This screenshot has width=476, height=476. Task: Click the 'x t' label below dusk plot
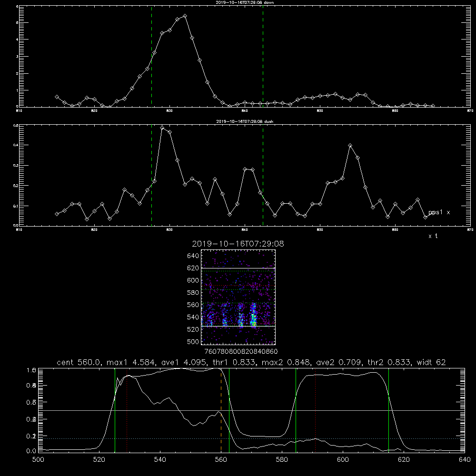pyautogui.click(x=433, y=236)
